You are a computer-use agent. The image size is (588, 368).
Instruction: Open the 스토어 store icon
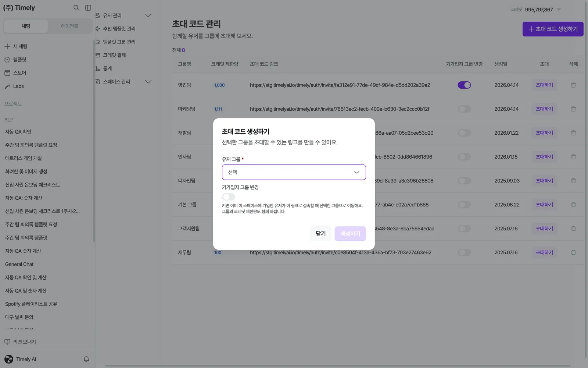click(7, 73)
